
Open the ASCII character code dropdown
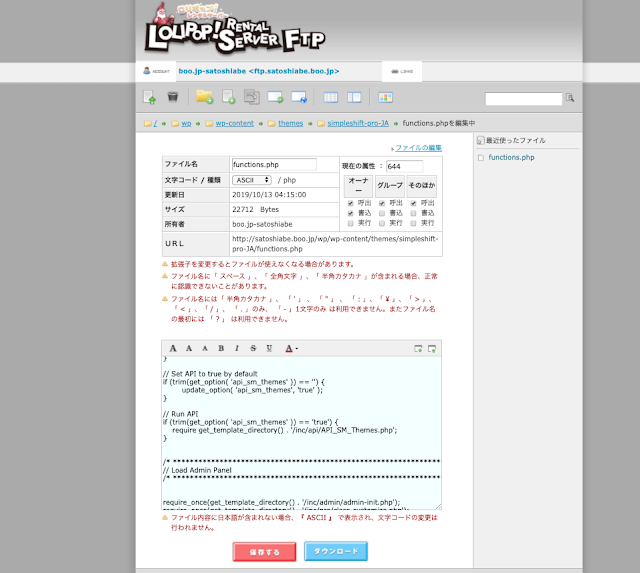252,179
